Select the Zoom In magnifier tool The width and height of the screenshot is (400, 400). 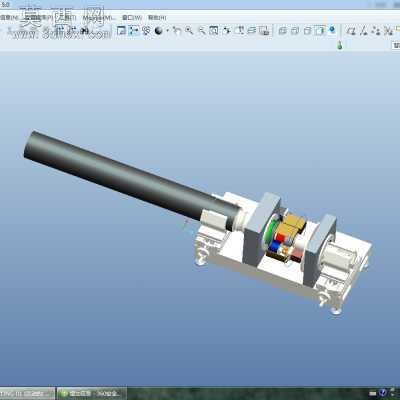[x=189, y=31]
